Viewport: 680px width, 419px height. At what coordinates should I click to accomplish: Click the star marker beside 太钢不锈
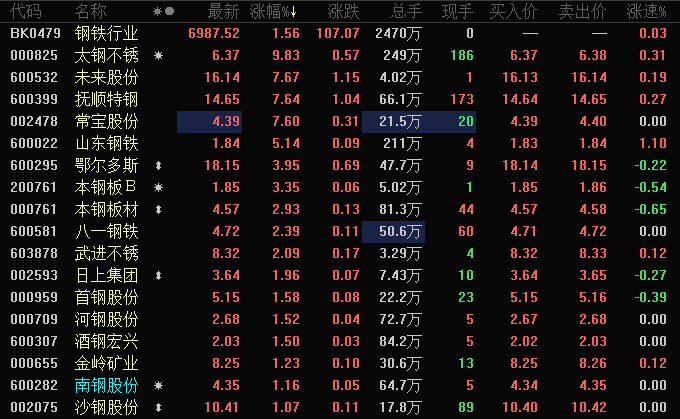(x=158, y=56)
